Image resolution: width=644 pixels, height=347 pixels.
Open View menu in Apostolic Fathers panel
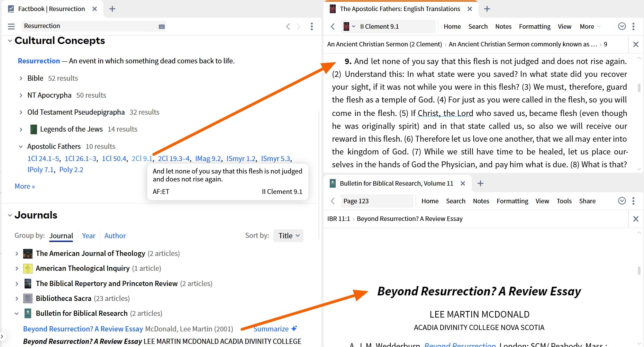(x=564, y=26)
